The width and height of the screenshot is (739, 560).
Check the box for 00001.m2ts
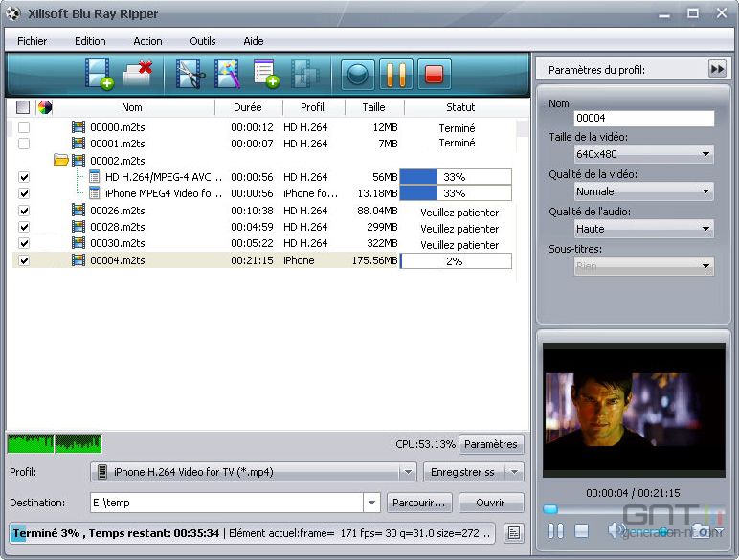(24, 144)
